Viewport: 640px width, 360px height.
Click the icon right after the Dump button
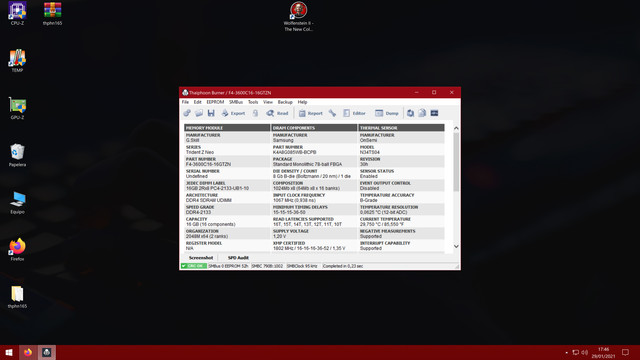pyautogui.click(x=410, y=113)
